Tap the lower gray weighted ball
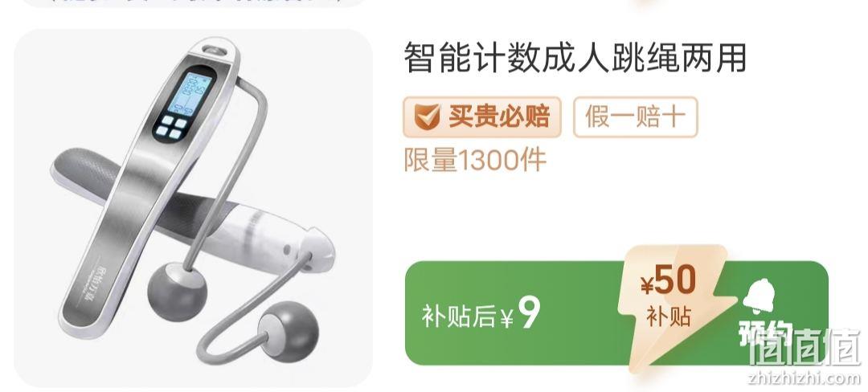Viewport: 868px width, 392px height. point(289,331)
